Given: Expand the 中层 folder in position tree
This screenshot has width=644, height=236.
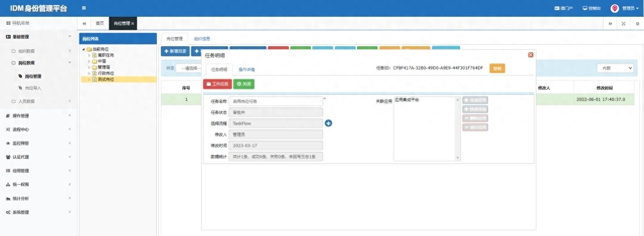Looking at the screenshot, I should (89, 61).
